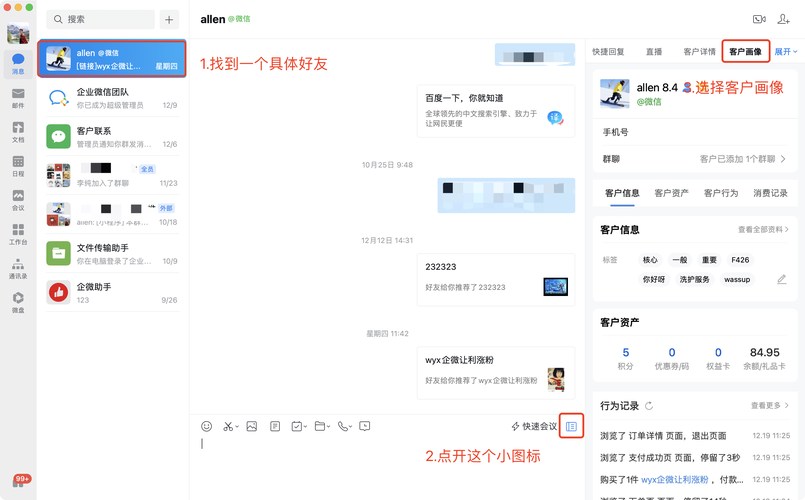Click the phone call icon in toolbar
The image size is (805, 500).
[x=342, y=426]
